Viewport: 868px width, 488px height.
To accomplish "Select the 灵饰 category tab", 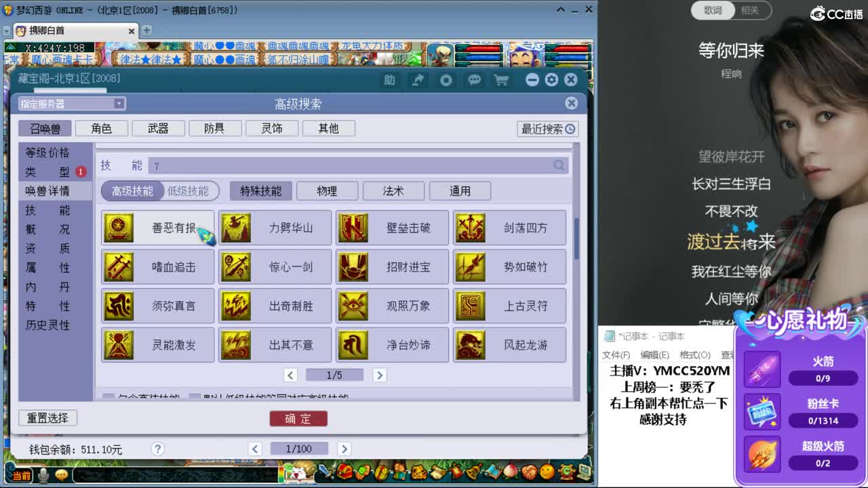I will pos(272,128).
